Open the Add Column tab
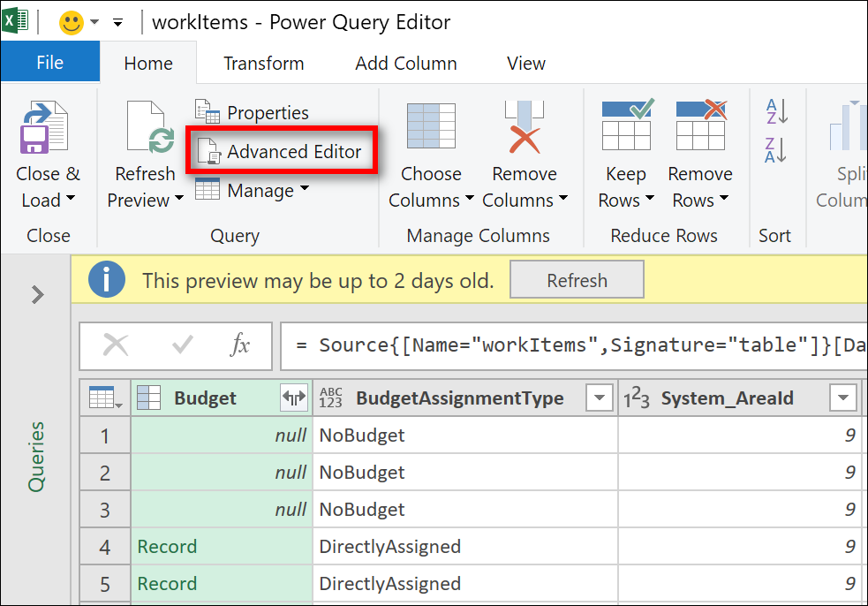This screenshot has height=606, width=868. click(x=406, y=63)
